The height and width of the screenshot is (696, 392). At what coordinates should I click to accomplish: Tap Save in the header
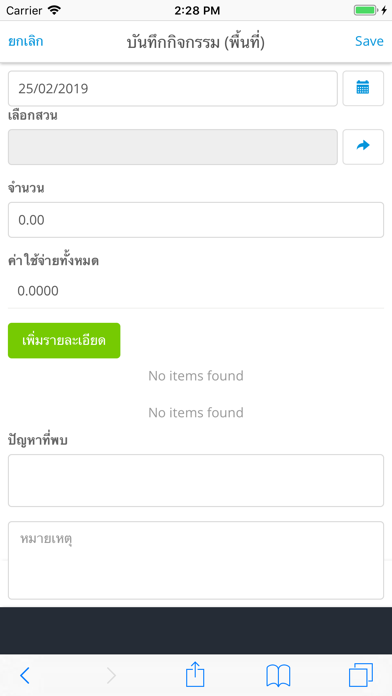click(x=369, y=41)
